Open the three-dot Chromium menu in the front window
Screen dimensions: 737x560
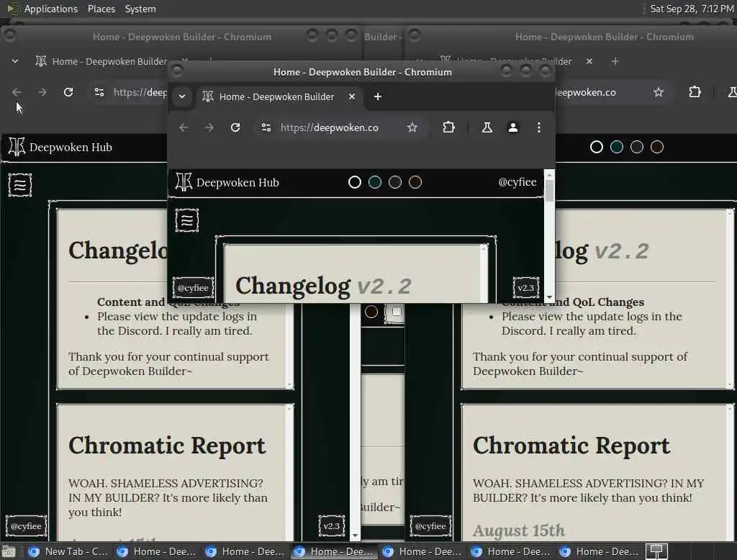[538, 127]
